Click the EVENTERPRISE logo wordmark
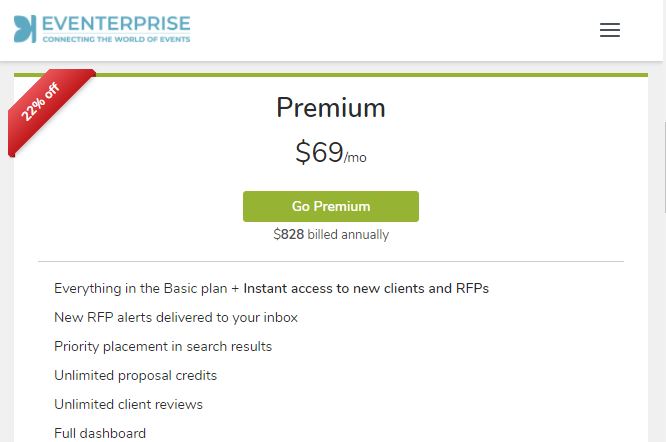Image resolution: width=666 pixels, height=442 pixels. [x=116, y=23]
